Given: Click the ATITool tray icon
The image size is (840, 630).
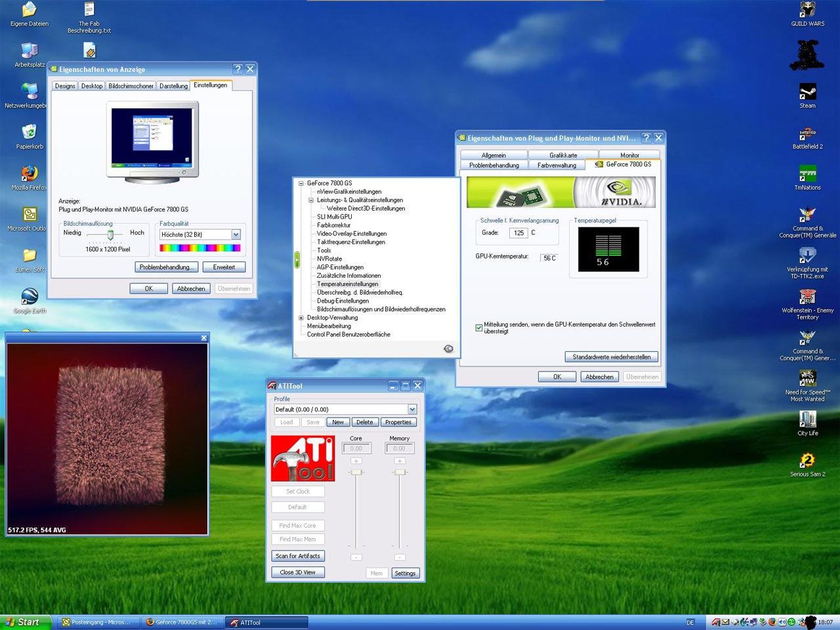Looking at the screenshot, I should coord(716,622).
